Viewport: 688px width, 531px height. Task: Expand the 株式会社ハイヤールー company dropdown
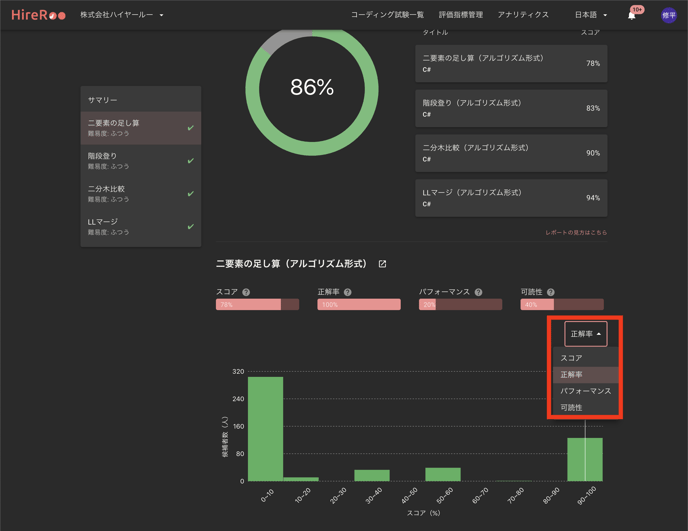(122, 15)
